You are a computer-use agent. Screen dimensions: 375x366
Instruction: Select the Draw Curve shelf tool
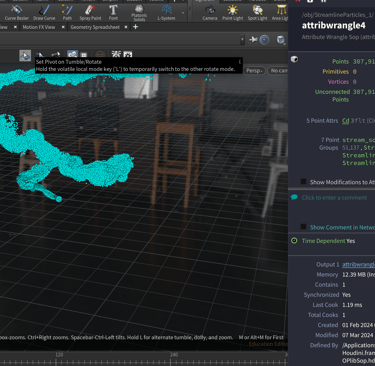44,12
